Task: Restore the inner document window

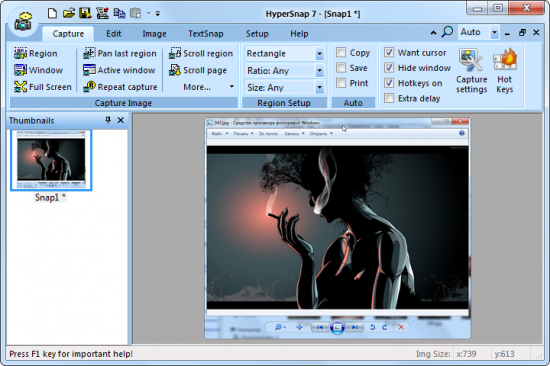Action: click(522, 33)
